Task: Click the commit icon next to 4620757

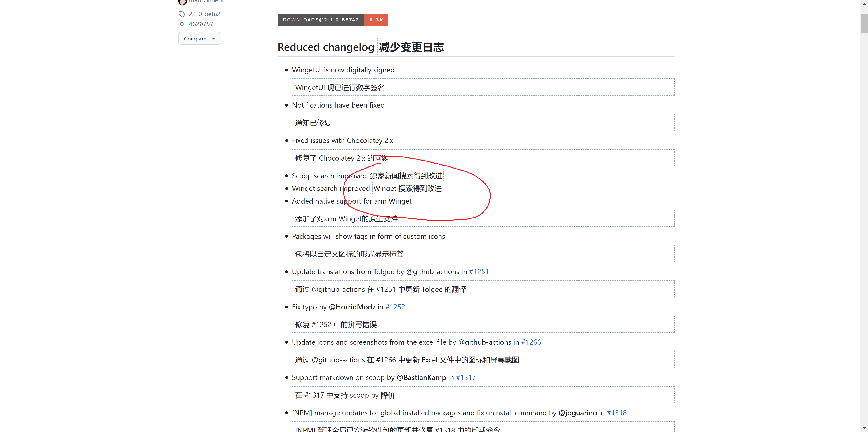Action: coord(182,24)
